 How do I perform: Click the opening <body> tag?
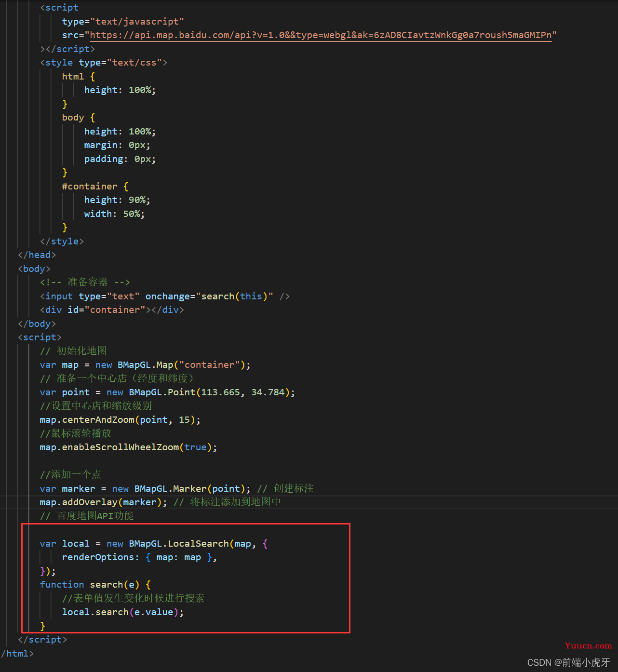coord(34,269)
